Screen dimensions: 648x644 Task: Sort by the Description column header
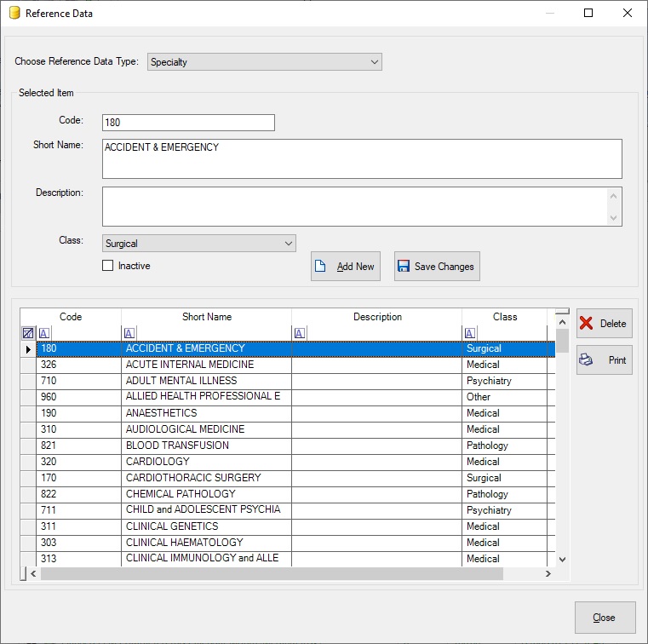point(377,317)
